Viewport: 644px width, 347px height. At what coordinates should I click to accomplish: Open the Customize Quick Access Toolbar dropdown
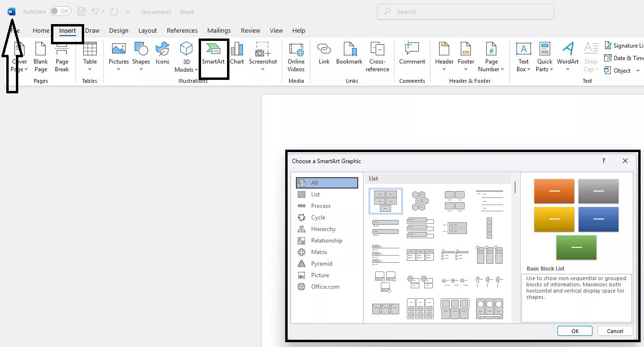(x=127, y=11)
